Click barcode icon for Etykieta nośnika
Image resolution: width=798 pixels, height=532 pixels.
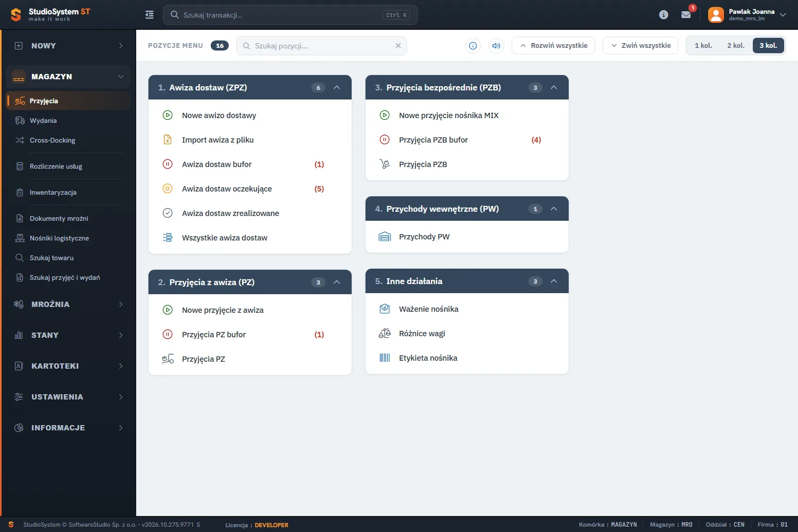point(385,358)
